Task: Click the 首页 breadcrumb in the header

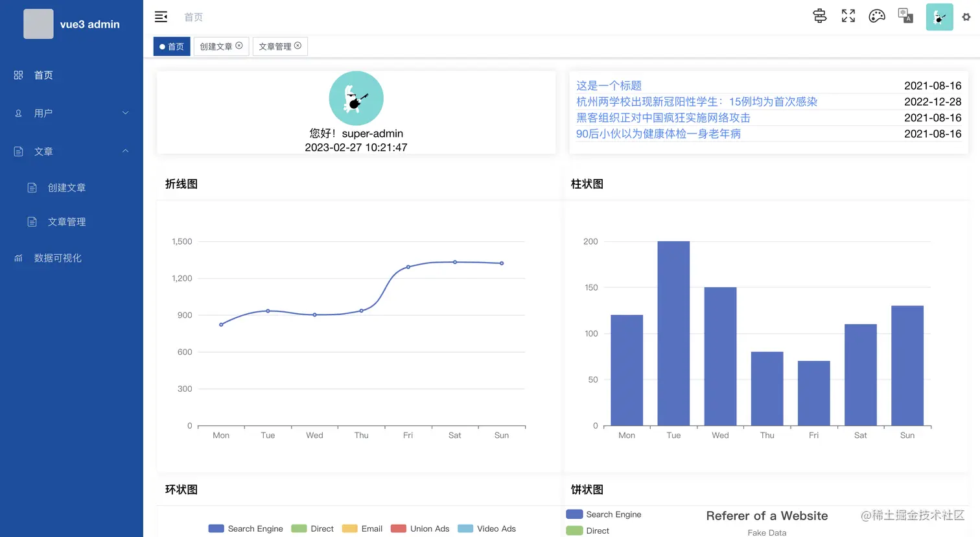Action: (x=193, y=18)
